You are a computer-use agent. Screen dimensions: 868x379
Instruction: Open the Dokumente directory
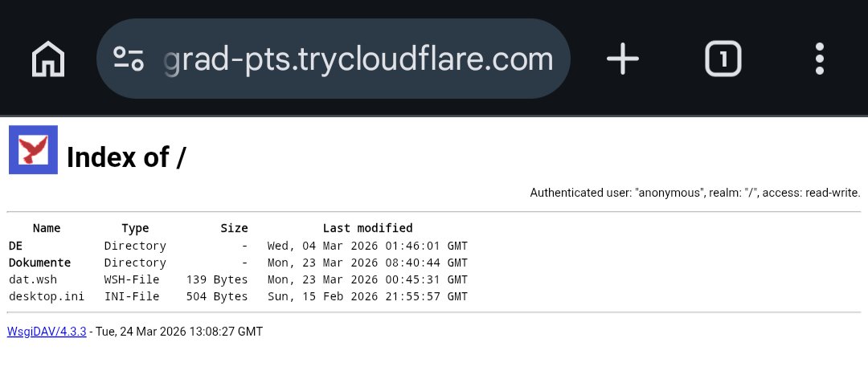pyautogui.click(x=39, y=263)
